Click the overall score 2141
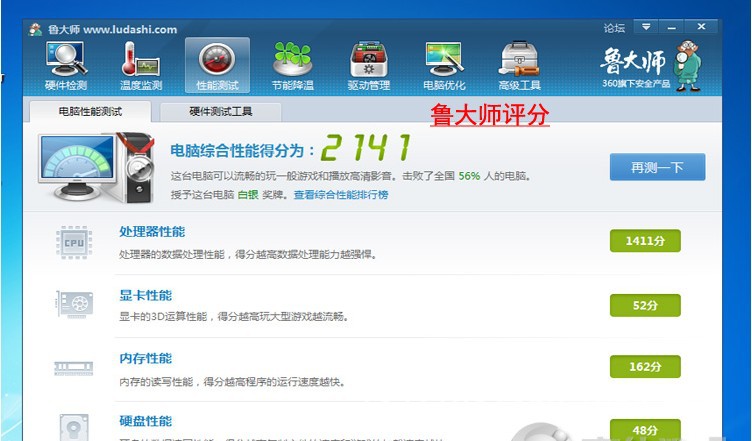752x441 pixels. tap(366, 147)
